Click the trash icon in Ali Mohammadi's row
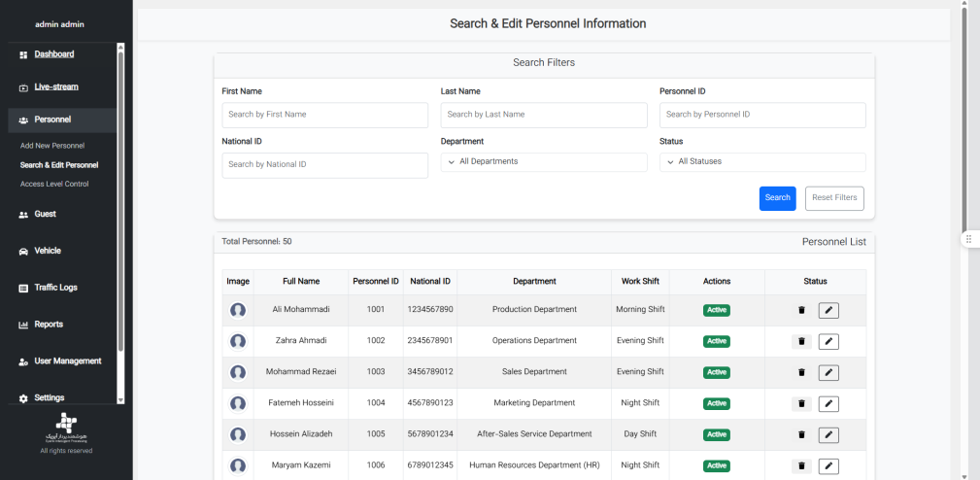 (801, 310)
